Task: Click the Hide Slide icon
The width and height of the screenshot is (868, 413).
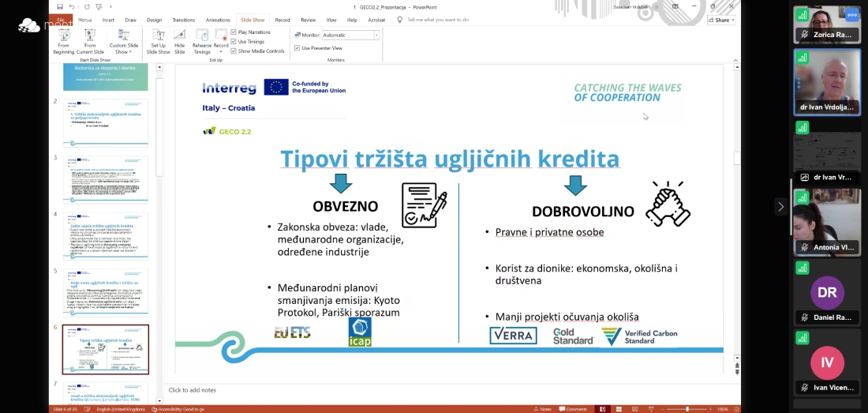Action: [x=180, y=39]
